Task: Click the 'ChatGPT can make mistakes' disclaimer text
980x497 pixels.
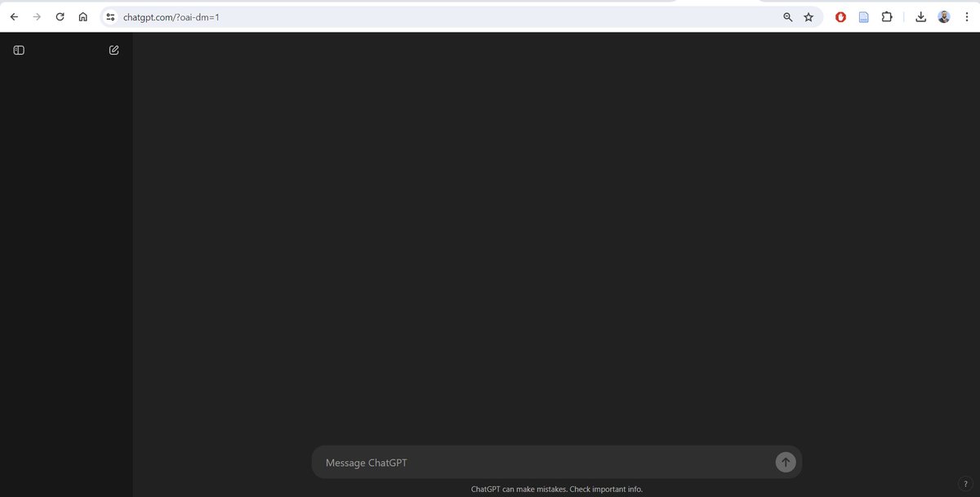Action: [x=557, y=489]
